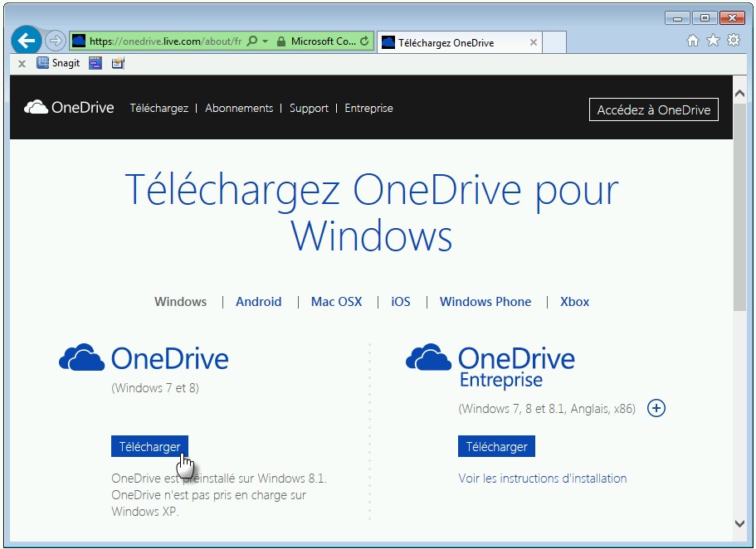Click the Refresh icon in address bar
This screenshot has height=549, width=756.
click(364, 41)
